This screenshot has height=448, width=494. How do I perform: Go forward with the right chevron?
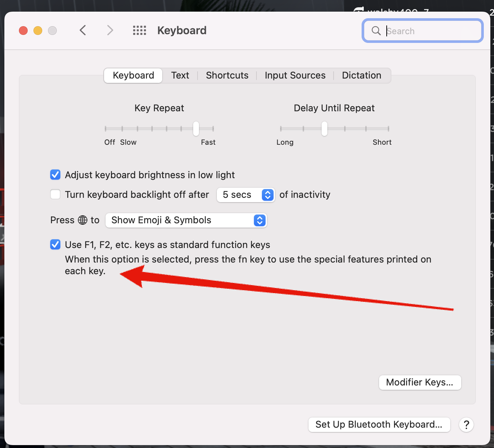click(x=110, y=30)
